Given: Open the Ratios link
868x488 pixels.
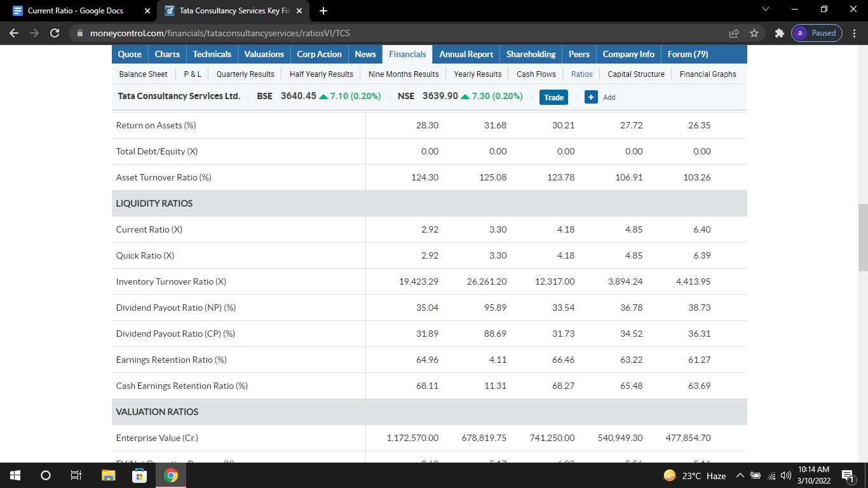Looking at the screenshot, I should tap(582, 74).
